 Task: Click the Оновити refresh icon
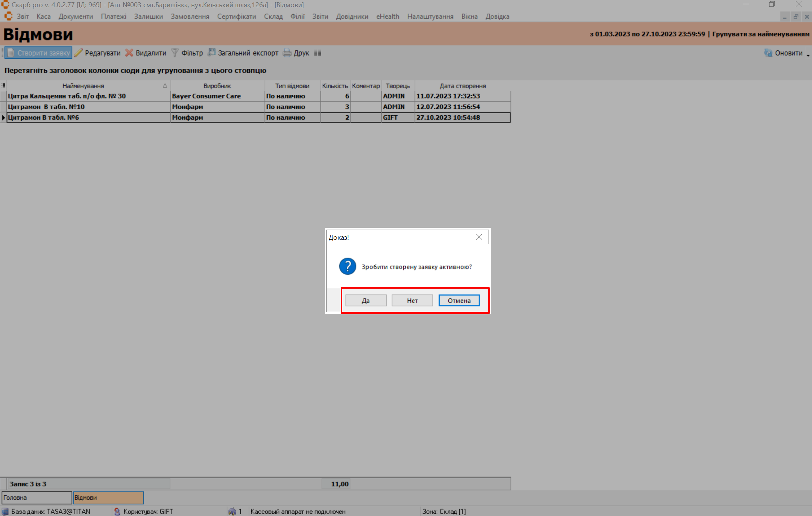click(768, 53)
